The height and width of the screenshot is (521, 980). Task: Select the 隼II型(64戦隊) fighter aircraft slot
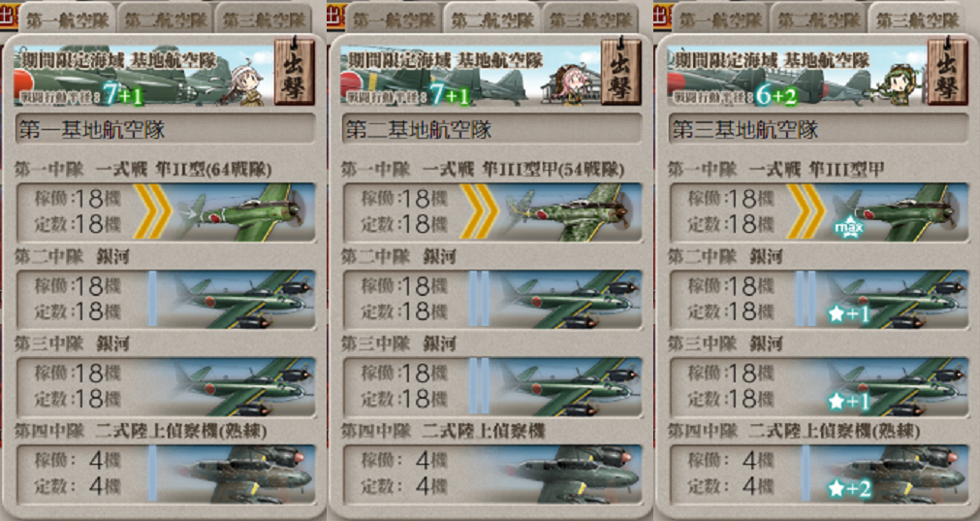[166, 212]
